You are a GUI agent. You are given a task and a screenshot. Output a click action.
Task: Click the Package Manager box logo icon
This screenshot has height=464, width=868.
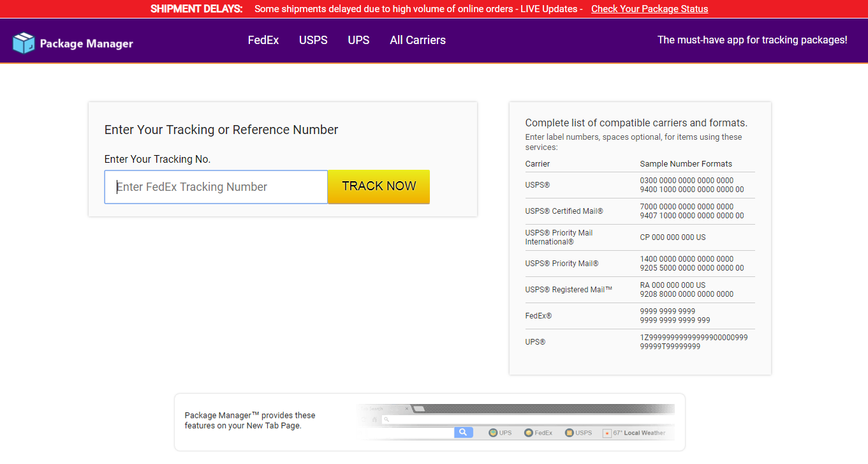pos(24,43)
